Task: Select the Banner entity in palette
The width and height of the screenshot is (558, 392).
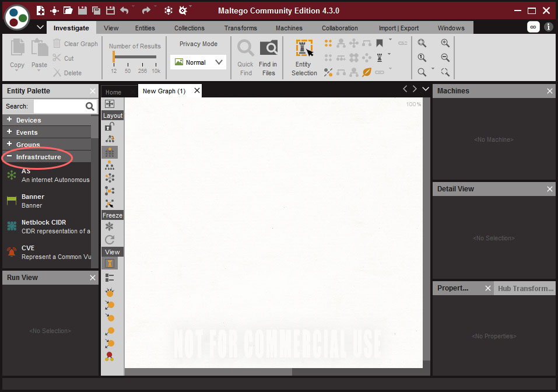Action: coord(48,201)
